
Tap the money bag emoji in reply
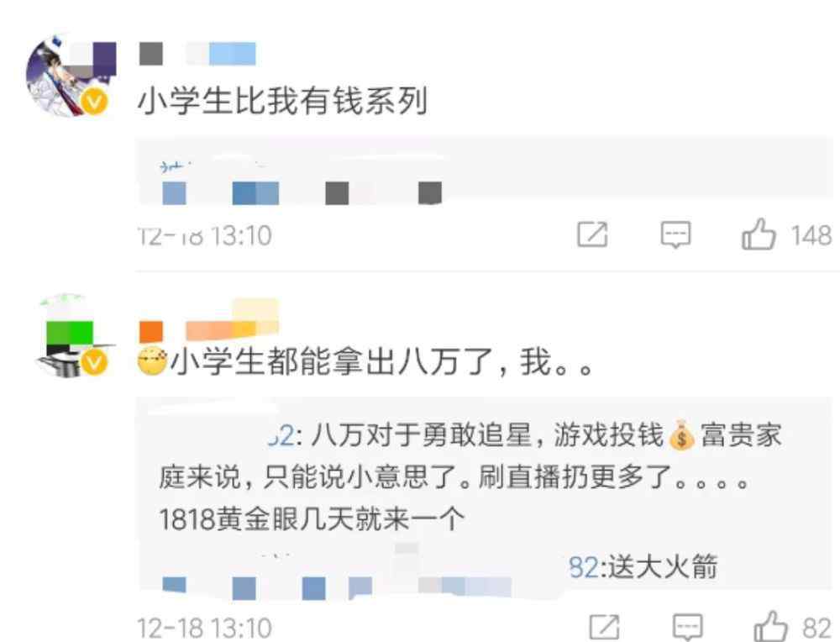coord(681,435)
